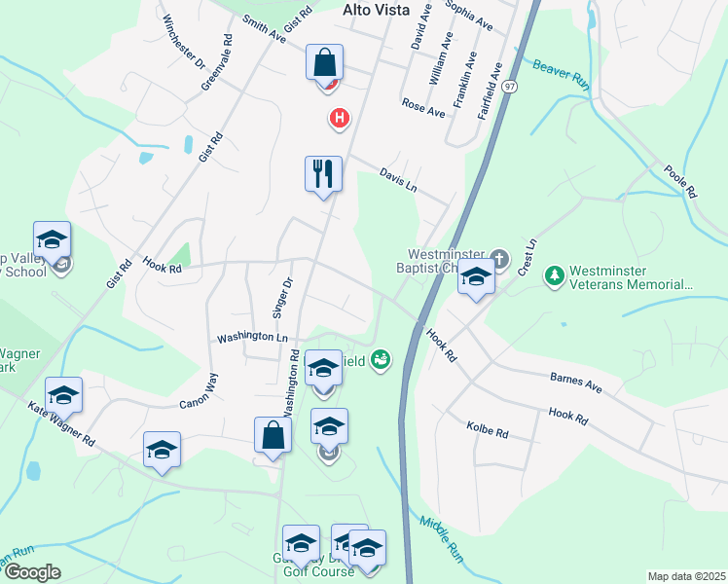The image size is (728, 584).
Task: Open the school marker on Kate Wagner Rd
Action: point(63,396)
